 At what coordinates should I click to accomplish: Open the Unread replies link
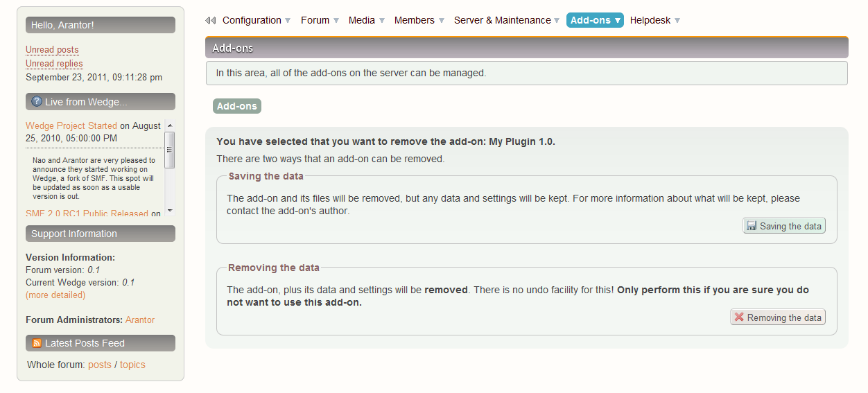pyautogui.click(x=54, y=64)
